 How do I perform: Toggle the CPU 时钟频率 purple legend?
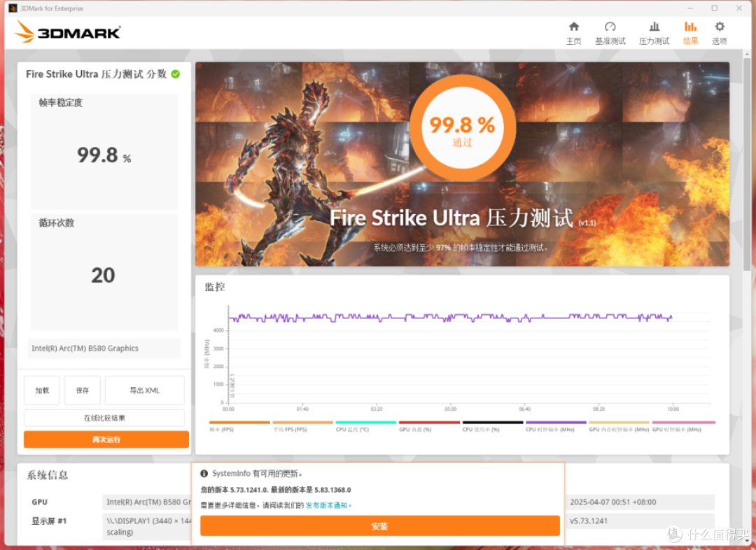556,422
